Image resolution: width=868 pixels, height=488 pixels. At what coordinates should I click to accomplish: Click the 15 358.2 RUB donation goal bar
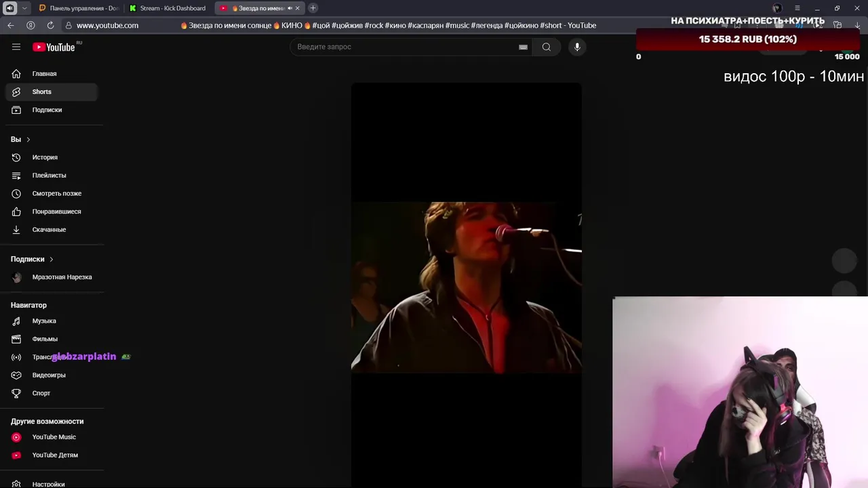(748, 39)
